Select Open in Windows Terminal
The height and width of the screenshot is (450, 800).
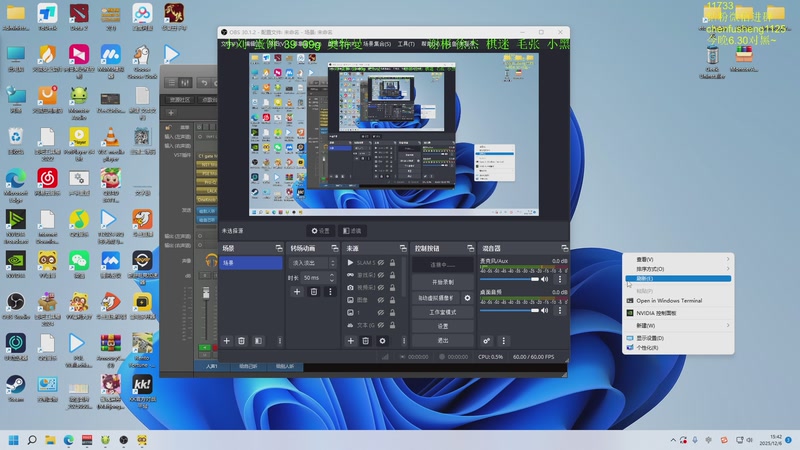coord(669,300)
